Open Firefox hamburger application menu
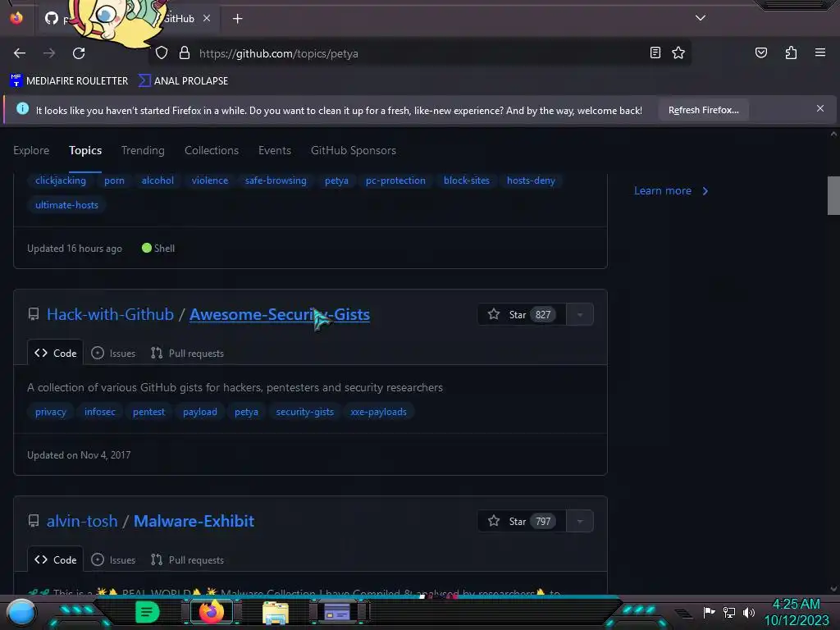Viewport: 840px width, 630px height. pyautogui.click(x=819, y=52)
